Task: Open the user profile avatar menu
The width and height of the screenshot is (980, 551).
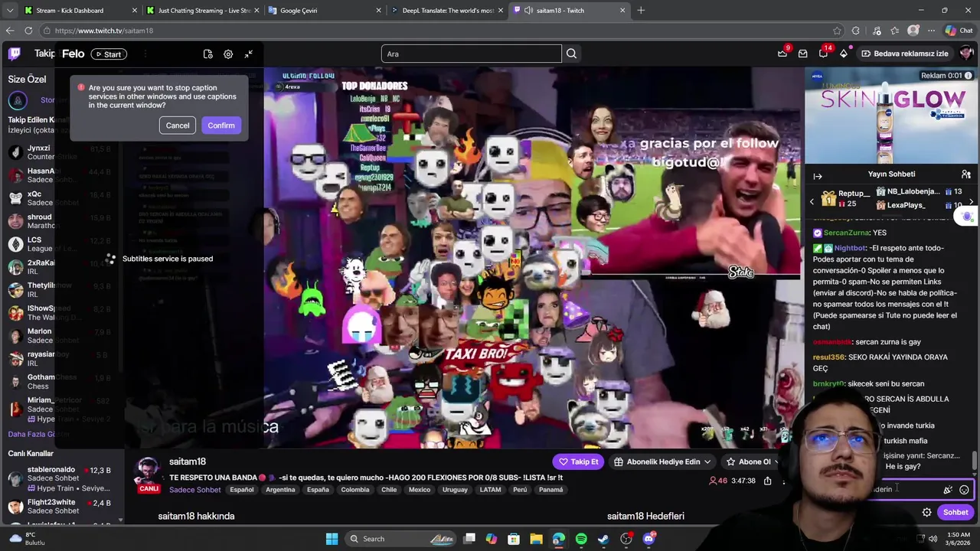Action: coord(966,54)
